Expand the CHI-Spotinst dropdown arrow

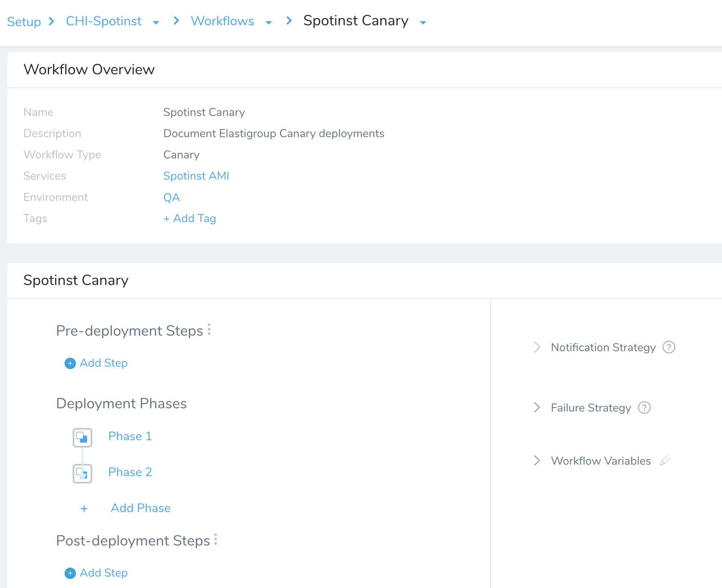[156, 22]
